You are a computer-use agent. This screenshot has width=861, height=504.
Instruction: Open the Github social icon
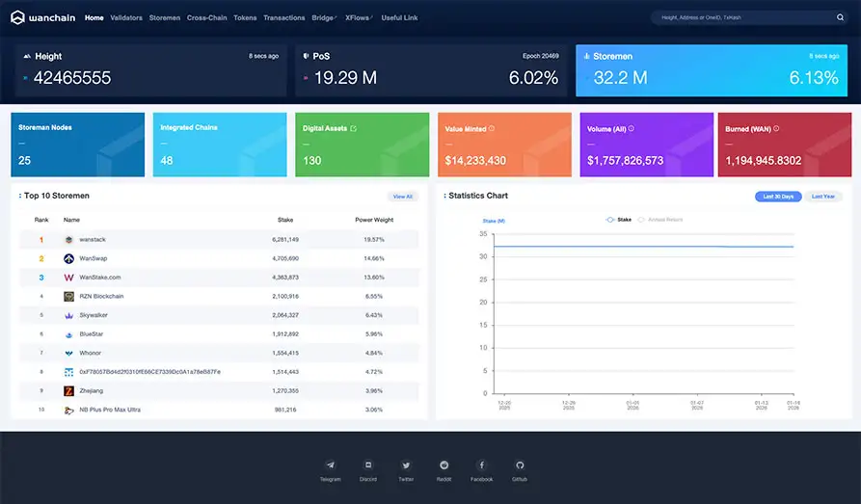coord(520,465)
